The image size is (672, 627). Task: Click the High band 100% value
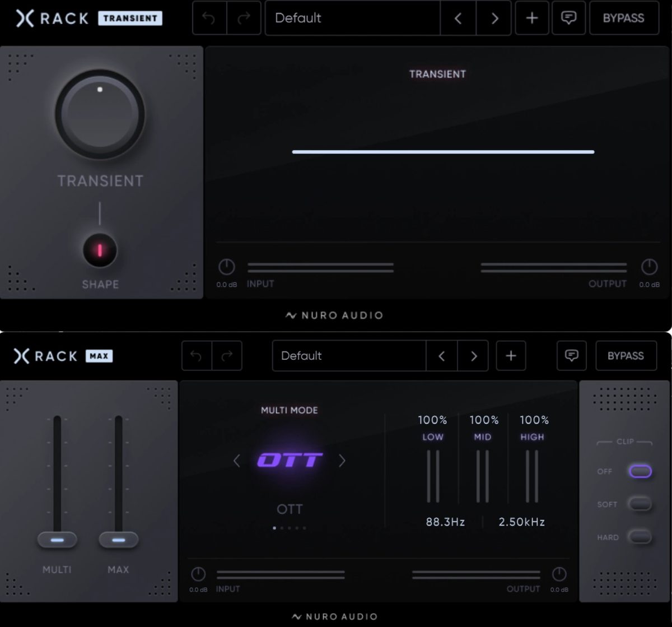534,420
